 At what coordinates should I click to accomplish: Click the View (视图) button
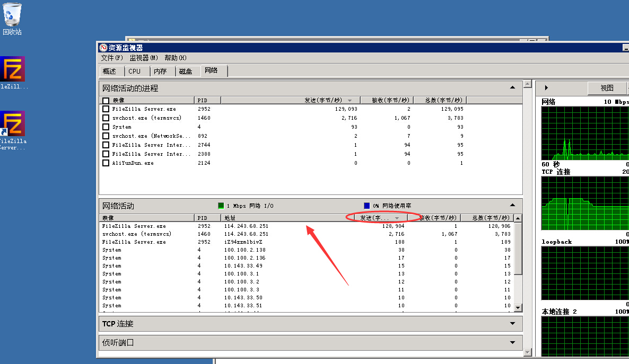coord(607,88)
